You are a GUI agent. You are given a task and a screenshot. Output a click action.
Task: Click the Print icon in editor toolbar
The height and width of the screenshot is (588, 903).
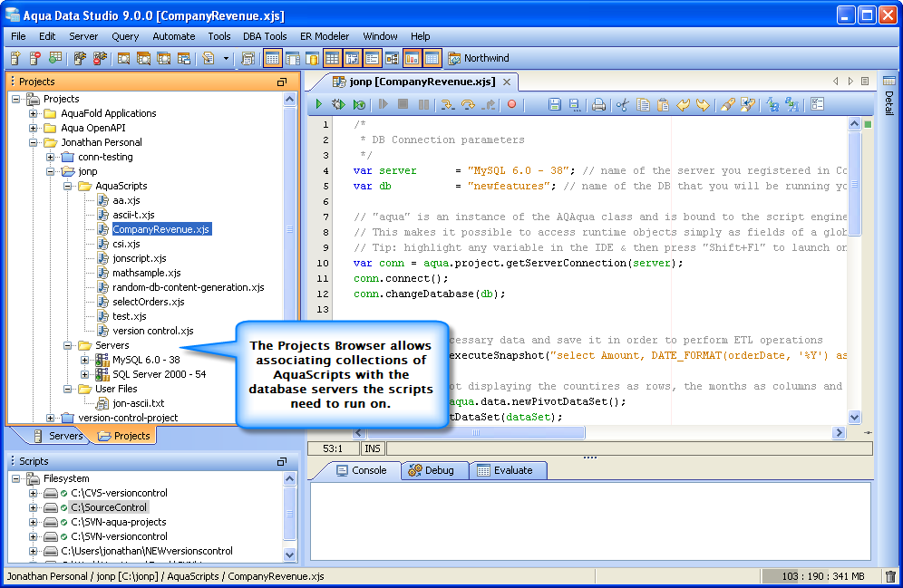pos(598,105)
